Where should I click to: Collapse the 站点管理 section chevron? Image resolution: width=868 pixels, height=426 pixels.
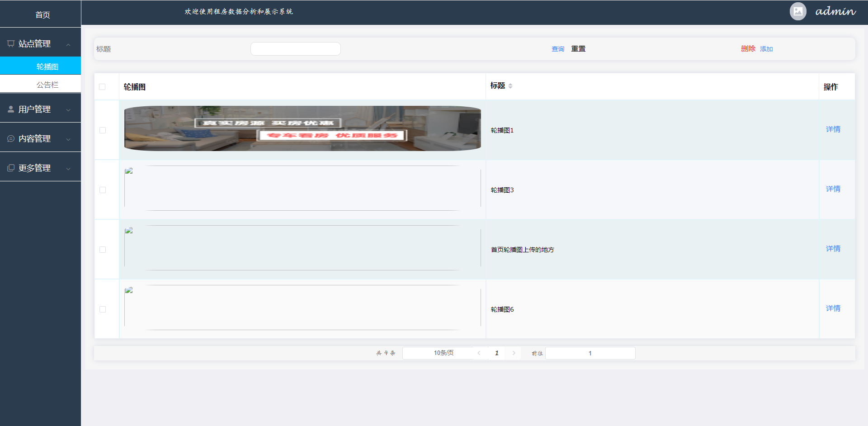point(68,45)
